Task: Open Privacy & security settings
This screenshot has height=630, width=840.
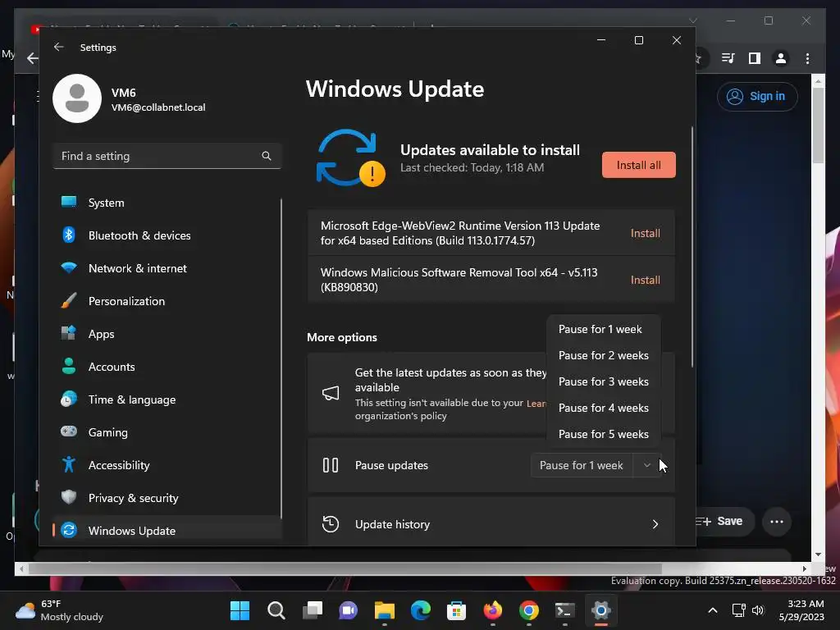Action: coord(167,498)
